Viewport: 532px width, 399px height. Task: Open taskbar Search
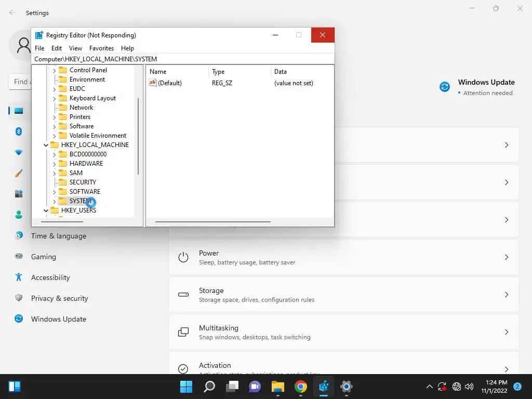(209, 387)
